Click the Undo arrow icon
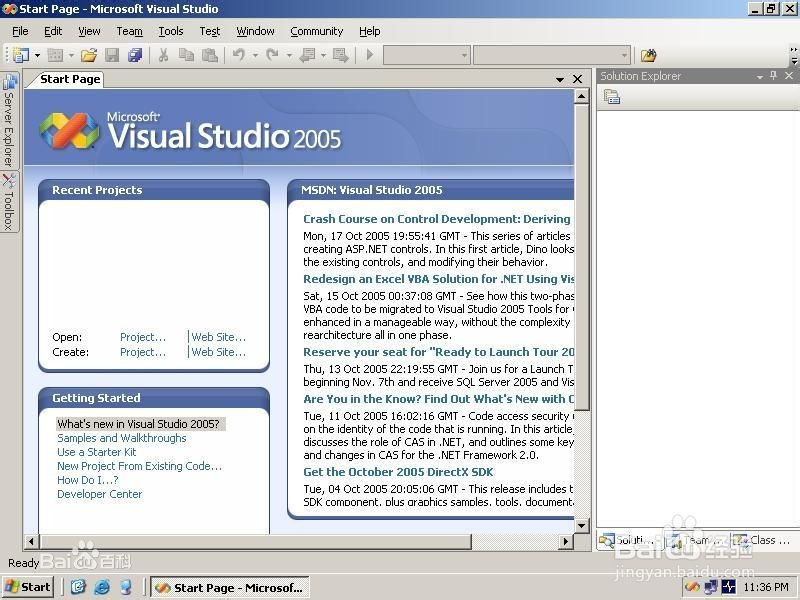The height and width of the screenshot is (600, 800). click(239, 55)
